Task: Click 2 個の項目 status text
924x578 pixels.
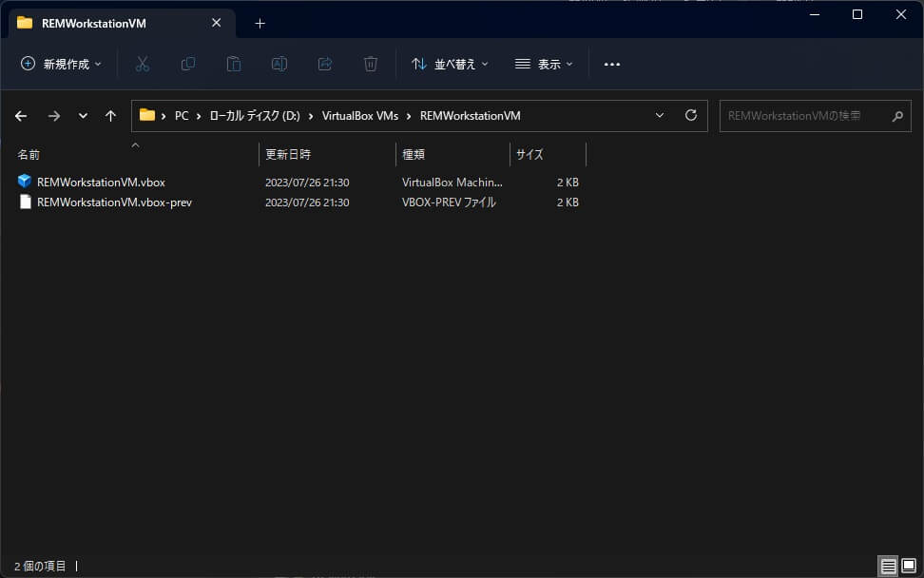Action: click(40, 567)
